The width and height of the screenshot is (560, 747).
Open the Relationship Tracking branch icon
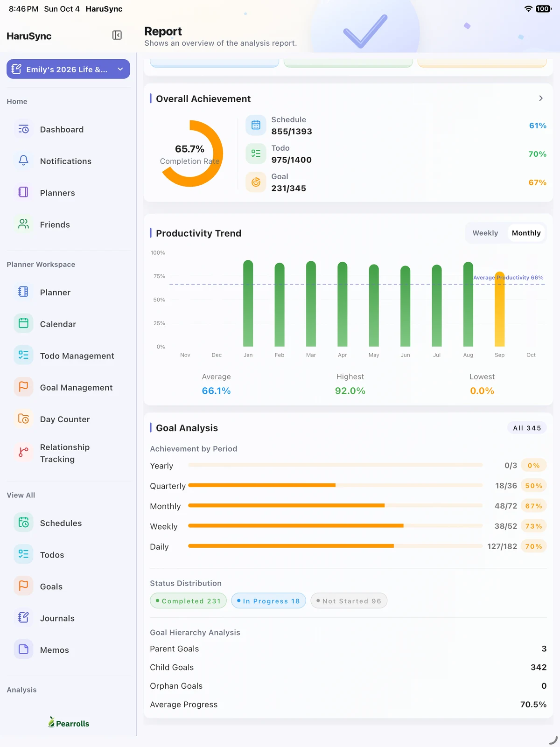pos(23,453)
